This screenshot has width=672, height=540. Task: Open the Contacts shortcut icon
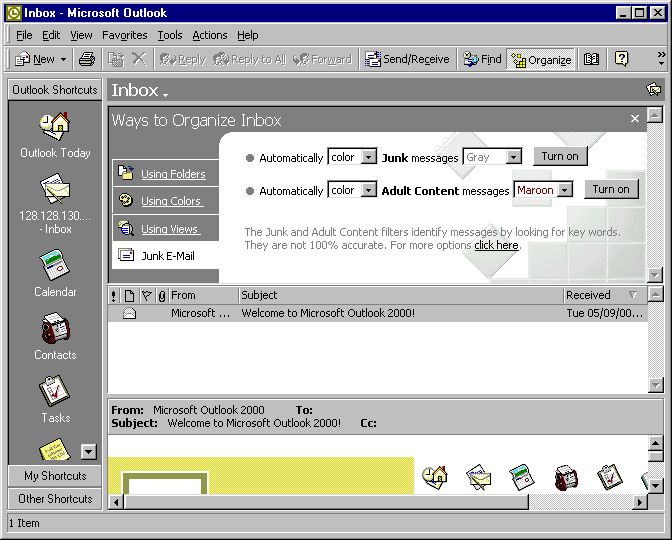click(x=55, y=329)
